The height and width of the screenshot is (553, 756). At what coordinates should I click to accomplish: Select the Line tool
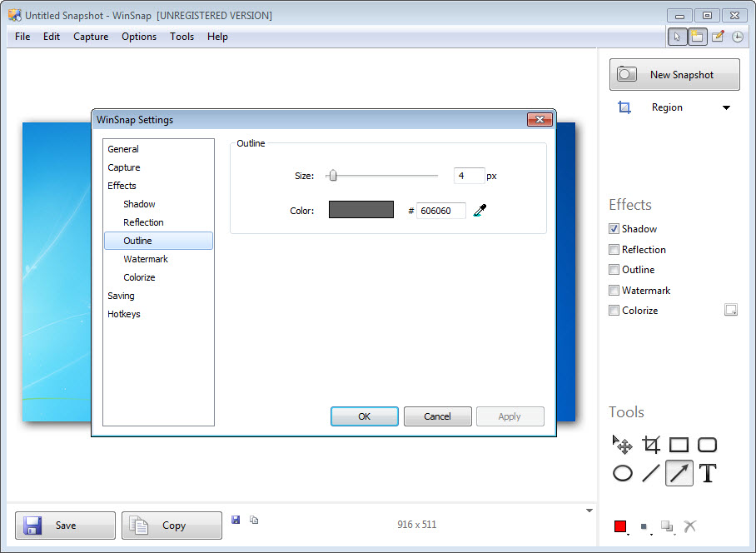pos(651,473)
